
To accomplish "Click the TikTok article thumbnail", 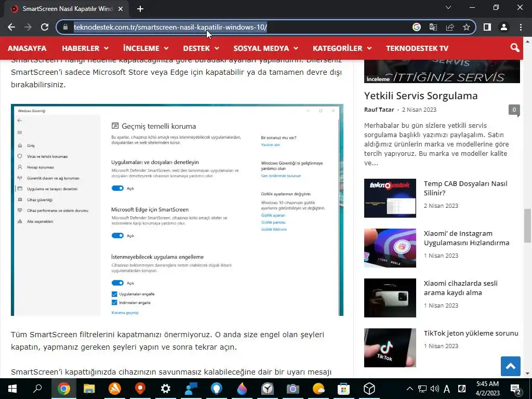I will (x=390, y=348).
